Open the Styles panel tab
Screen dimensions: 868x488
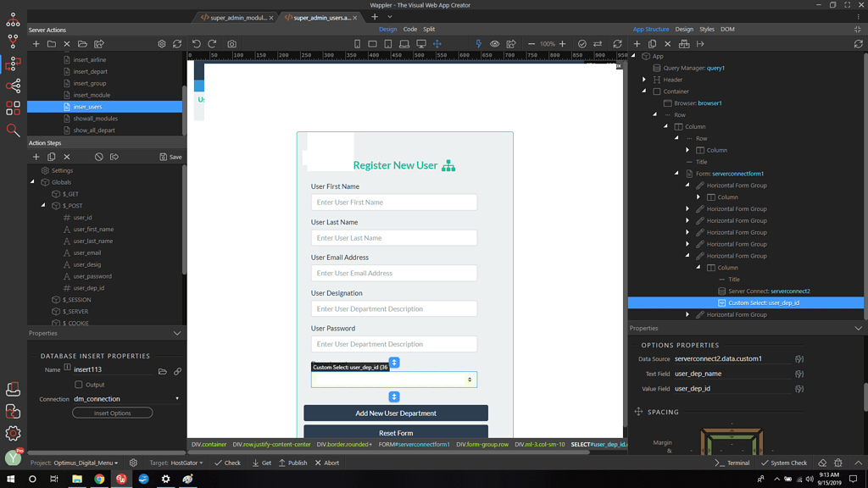pyautogui.click(x=707, y=30)
